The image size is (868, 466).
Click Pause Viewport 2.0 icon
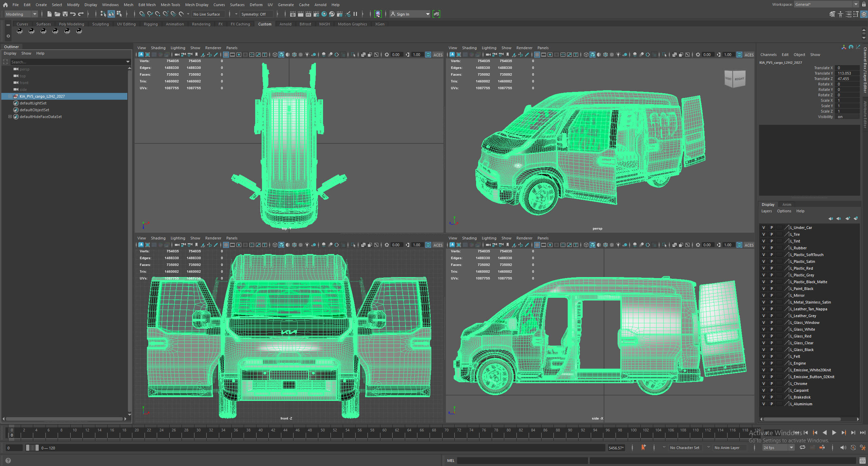tap(355, 14)
